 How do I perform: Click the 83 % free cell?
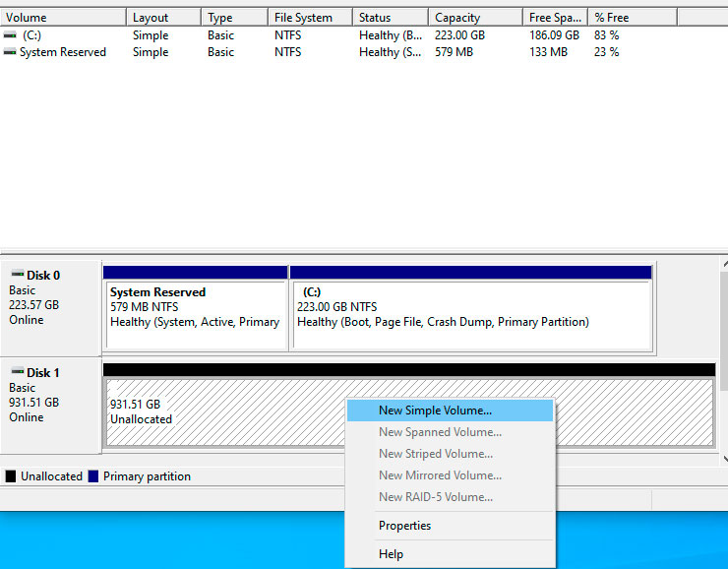(606, 35)
